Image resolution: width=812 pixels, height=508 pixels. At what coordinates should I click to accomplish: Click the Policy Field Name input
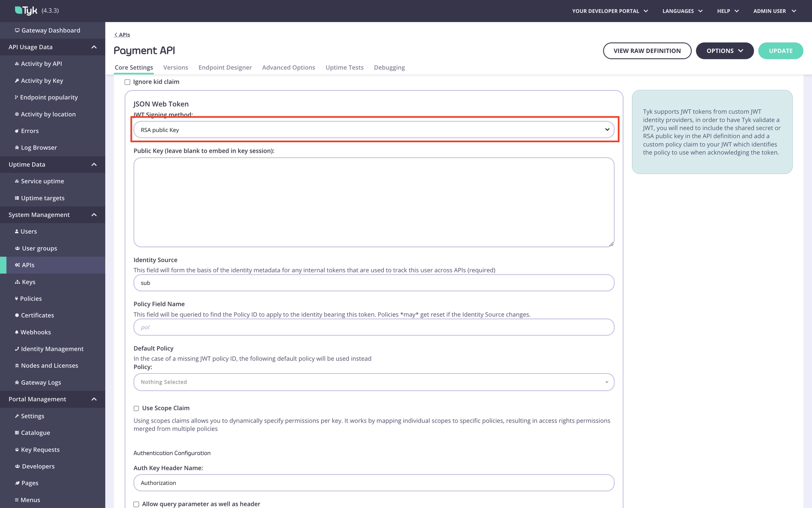pos(374,327)
